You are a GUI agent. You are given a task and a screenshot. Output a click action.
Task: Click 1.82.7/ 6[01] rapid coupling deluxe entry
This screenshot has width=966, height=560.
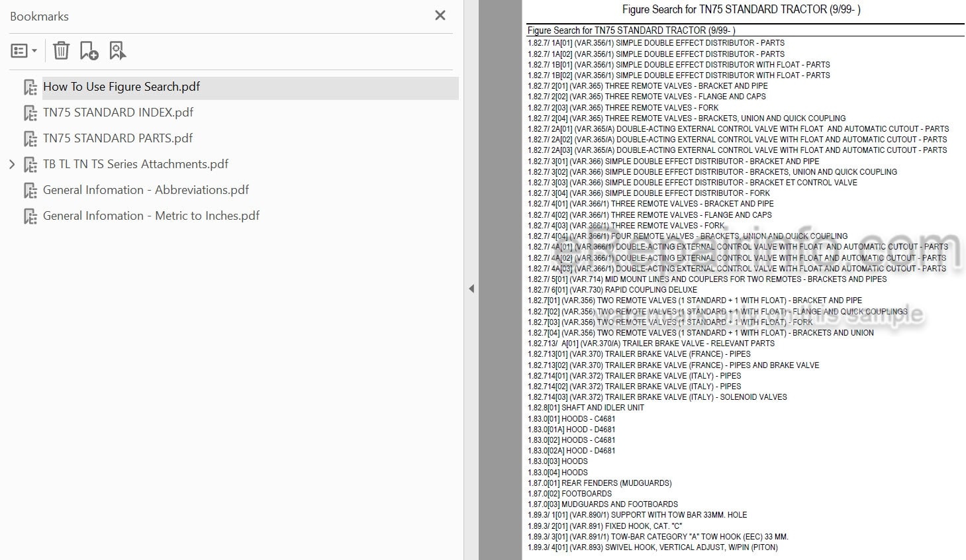[x=612, y=290]
